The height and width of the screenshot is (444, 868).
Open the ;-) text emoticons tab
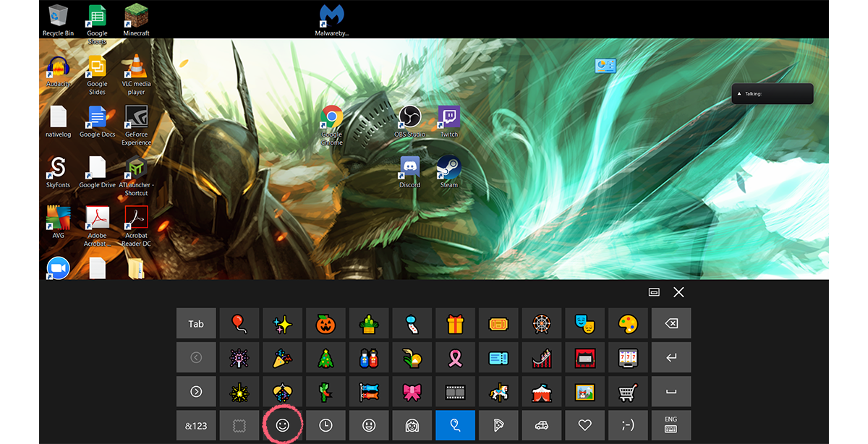[x=629, y=425]
